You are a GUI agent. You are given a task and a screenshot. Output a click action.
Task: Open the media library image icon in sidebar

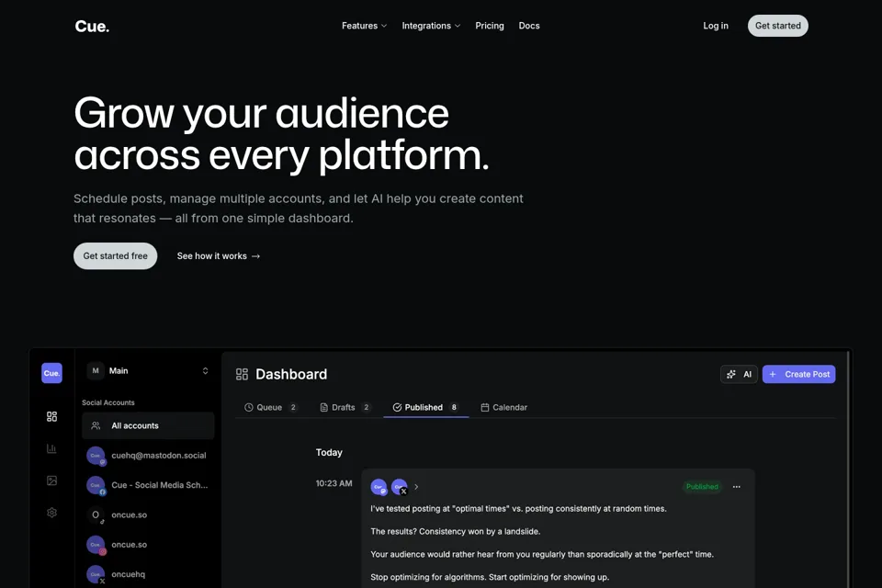[51, 481]
